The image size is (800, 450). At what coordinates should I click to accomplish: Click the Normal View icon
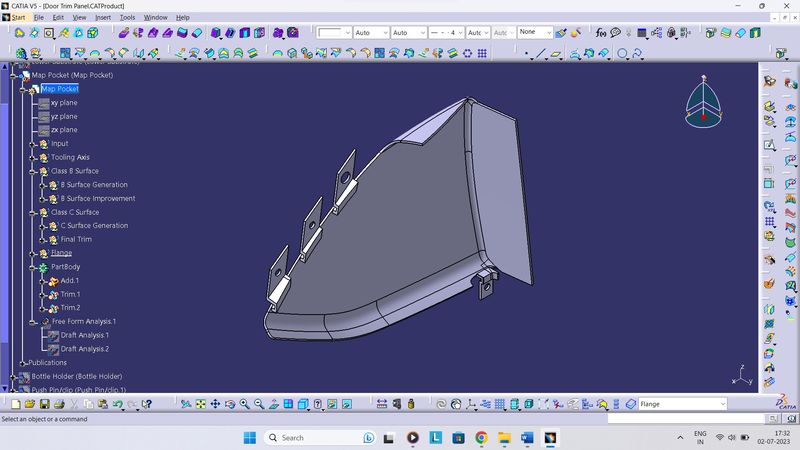click(x=274, y=404)
